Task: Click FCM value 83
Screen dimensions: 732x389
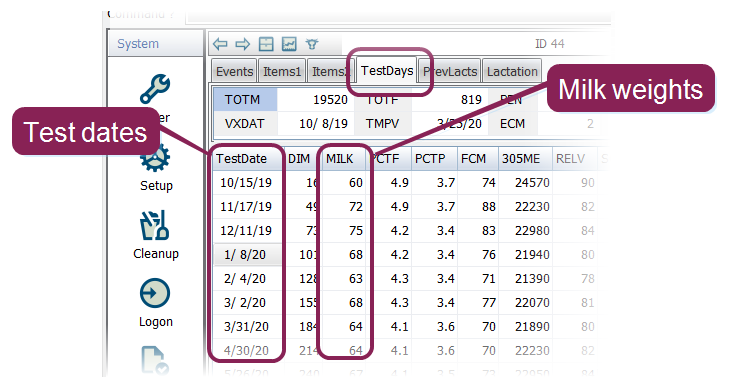Action: [489, 231]
